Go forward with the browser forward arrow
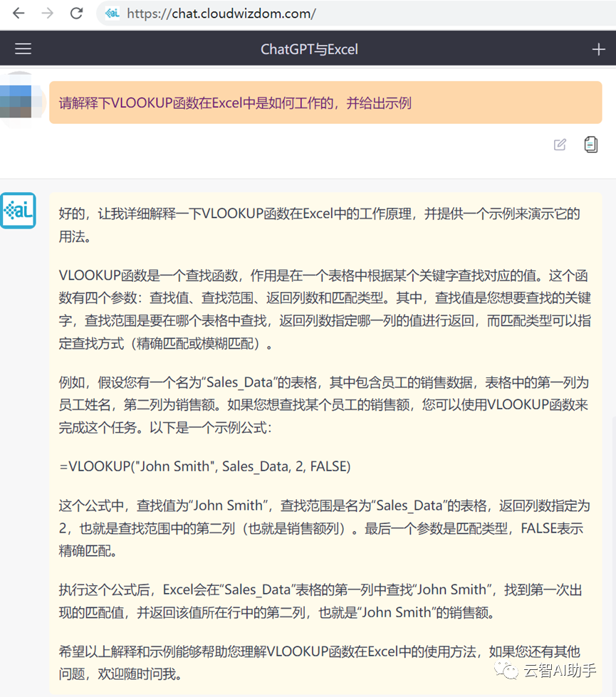Screen dimensions: 616x697 (47, 14)
